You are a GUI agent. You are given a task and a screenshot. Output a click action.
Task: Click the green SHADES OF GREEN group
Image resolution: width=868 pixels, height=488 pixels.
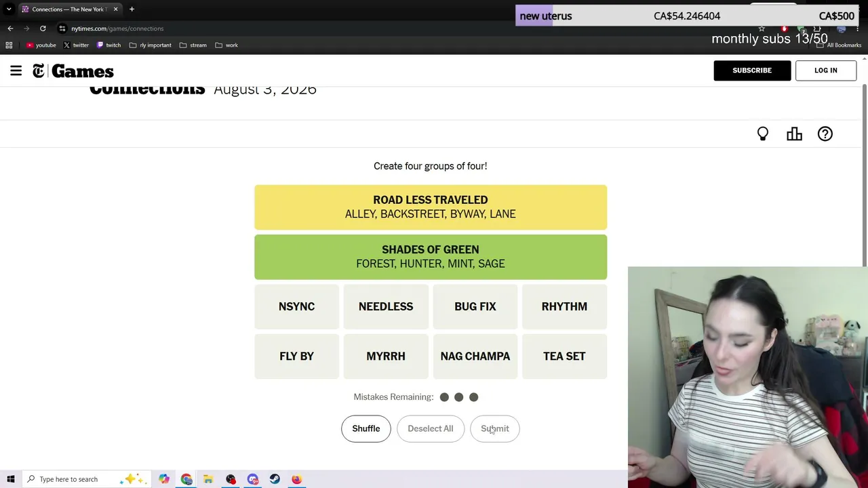pyautogui.click(x=431, y=257)
